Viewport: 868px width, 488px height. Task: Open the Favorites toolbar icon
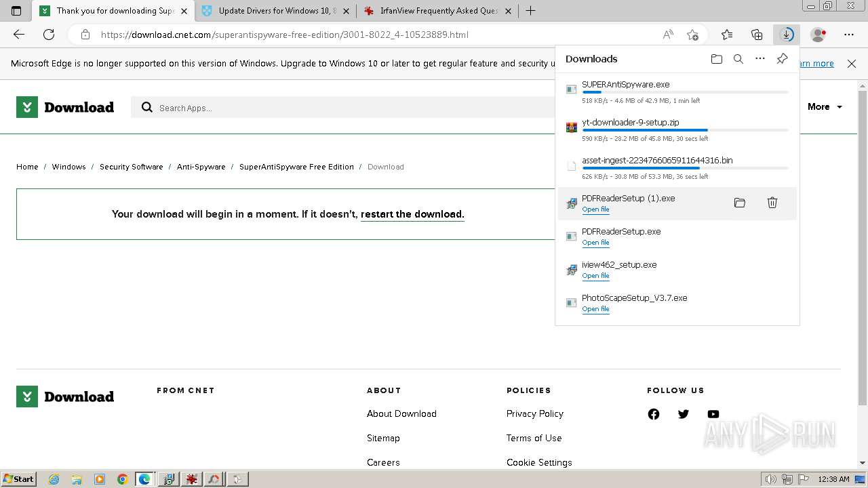pos(727,35)
